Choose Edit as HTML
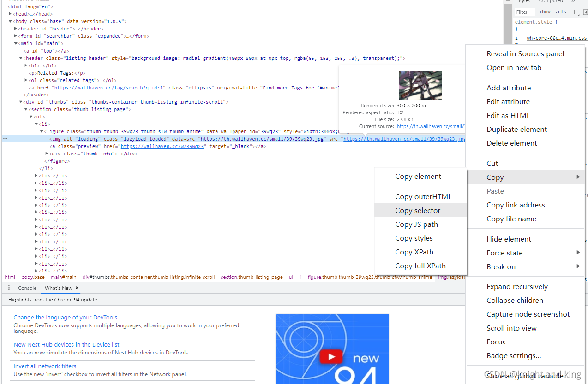 click(525, 115)
